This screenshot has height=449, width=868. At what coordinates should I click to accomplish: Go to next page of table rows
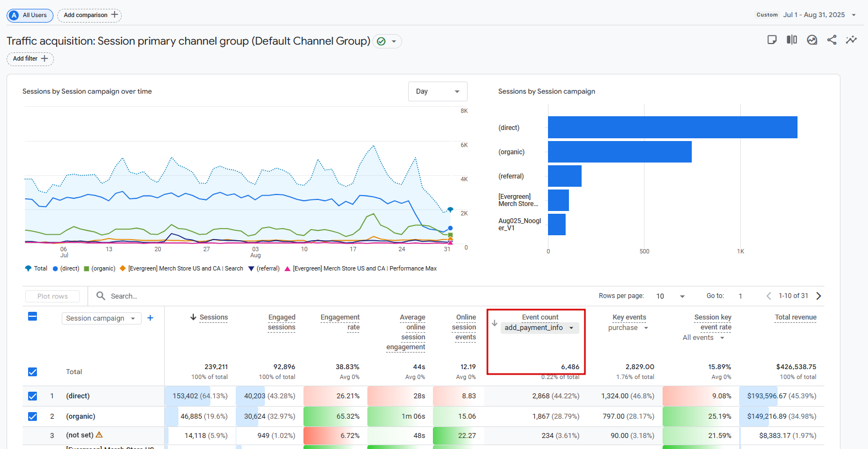818,296
